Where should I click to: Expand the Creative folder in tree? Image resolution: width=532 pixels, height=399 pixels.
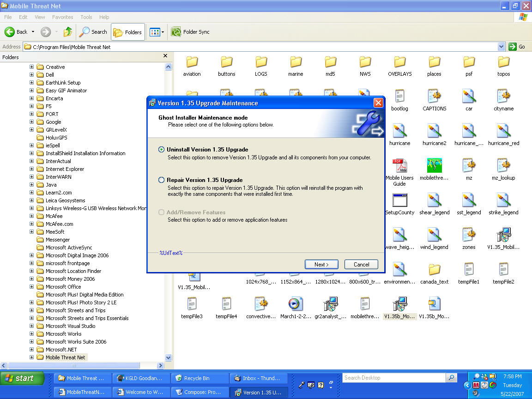[x=31, y=67]
